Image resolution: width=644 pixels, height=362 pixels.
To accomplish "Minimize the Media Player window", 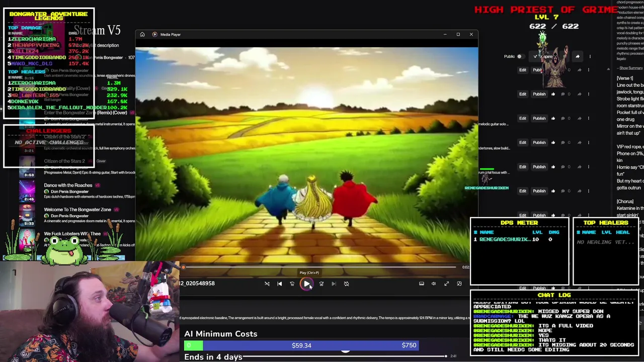I will pos(445,34).
